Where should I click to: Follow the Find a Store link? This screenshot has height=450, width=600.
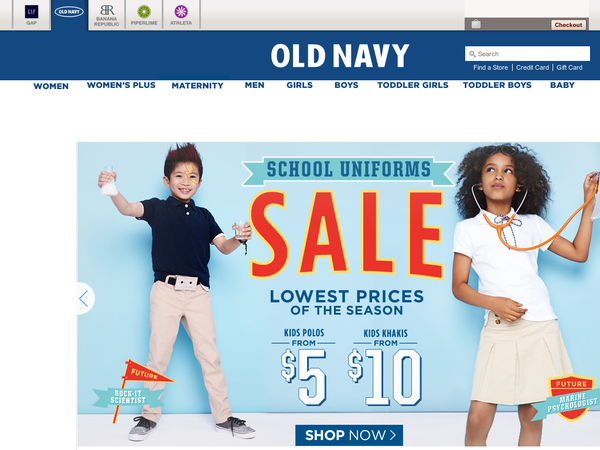pyautogui.click(x=491, y=67)
